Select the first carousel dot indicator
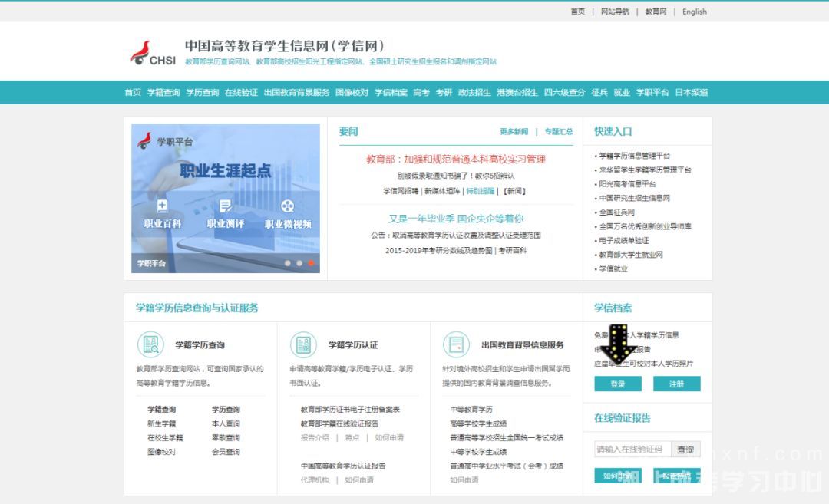 pos(287,262)
